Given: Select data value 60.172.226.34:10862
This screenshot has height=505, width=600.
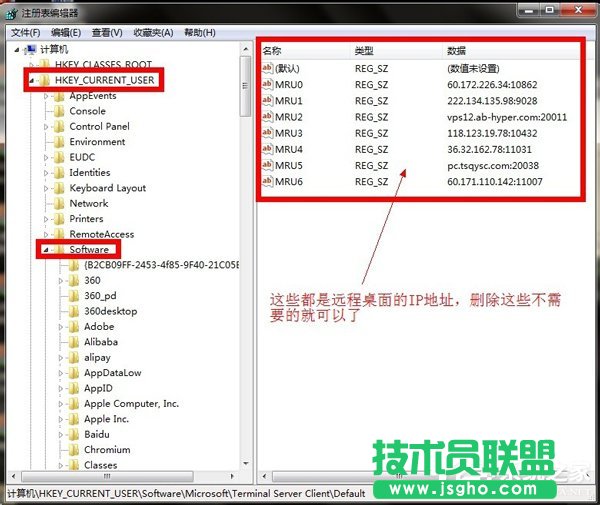Looking at the screenshot, I should 492,85.
